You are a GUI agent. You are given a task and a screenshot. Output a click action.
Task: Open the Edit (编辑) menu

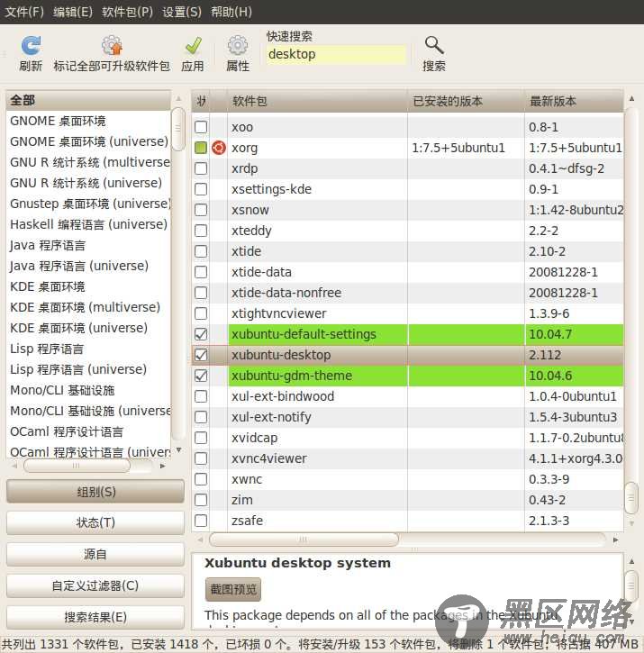(73, 12)
